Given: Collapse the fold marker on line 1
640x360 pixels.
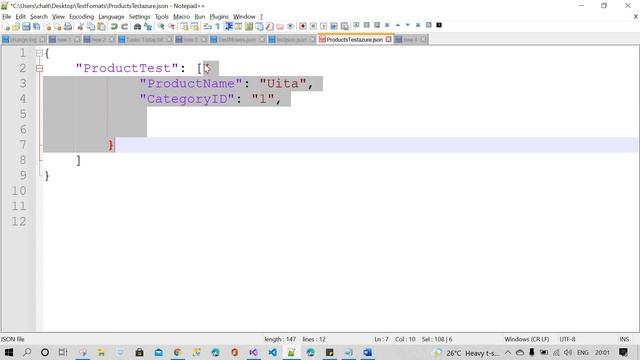Looking at the screenshot, I should tap(39, 53).
